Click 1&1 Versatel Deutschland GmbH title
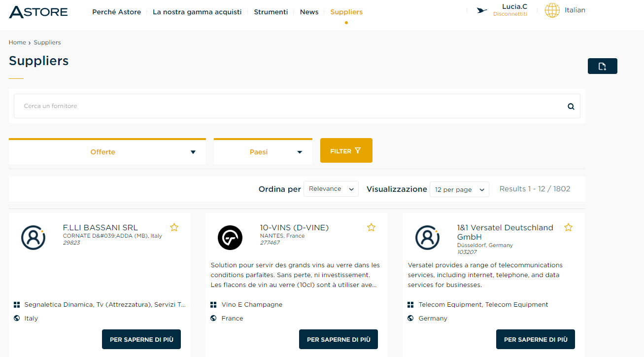Image resolution: width=644 pixels, height=357 pixels. (505, 232)
